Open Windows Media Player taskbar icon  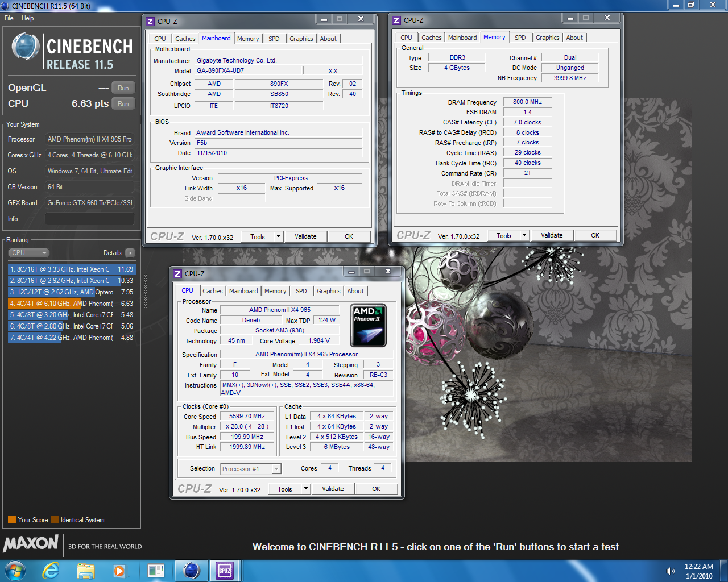[x=120, y=570]
